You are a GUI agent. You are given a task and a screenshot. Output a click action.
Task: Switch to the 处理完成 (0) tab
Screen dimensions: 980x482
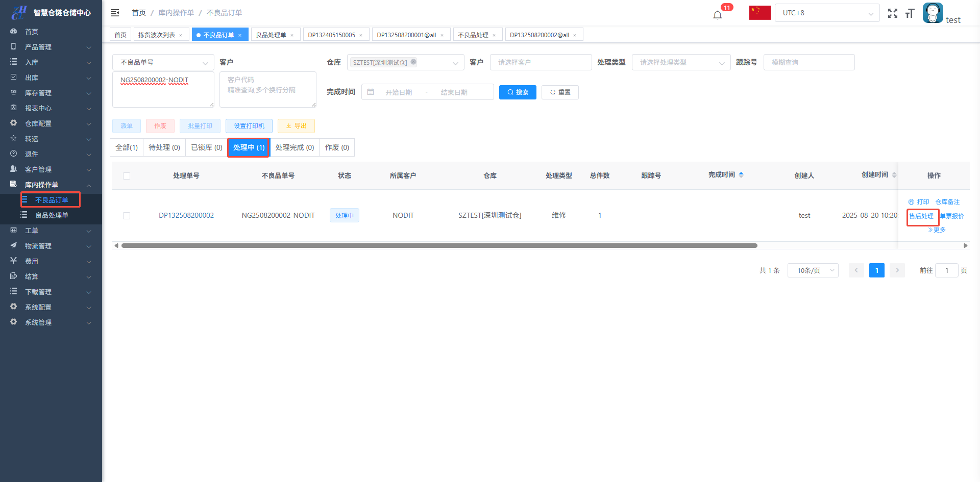click(295, 147)
